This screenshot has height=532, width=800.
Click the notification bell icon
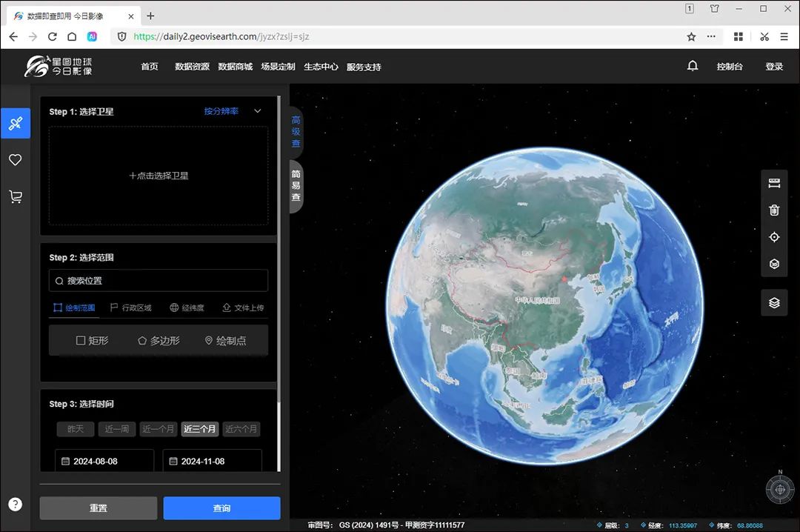coord(693,66)
